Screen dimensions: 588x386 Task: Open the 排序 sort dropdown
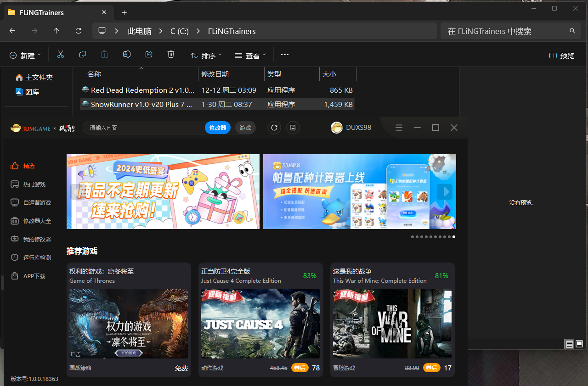coord(206,55)
